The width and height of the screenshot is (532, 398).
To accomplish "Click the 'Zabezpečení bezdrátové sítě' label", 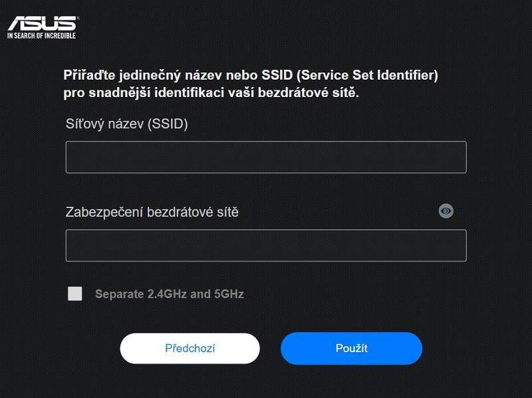I will point(152,212).
